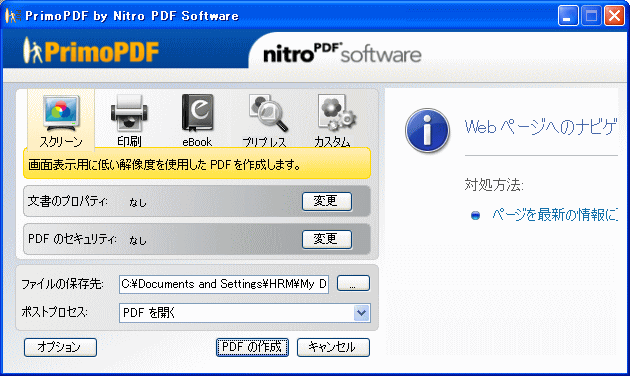This screenshot has height=376, width=630.
Task: Change 文書のプロパティ with 変更 button
Action: point(327,201)
